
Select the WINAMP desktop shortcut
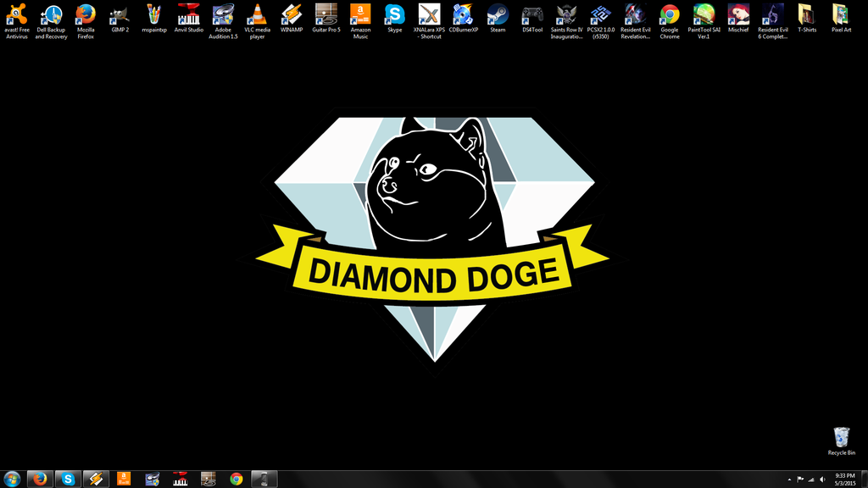pyautogui.click(x=292, y=18)
